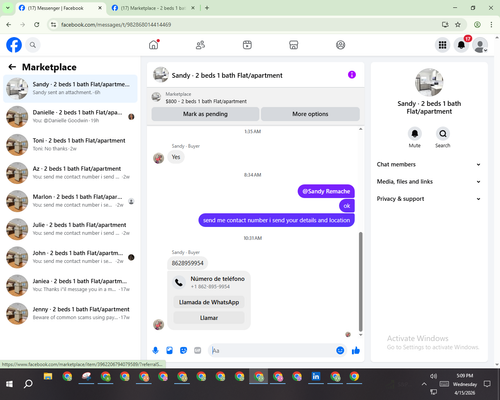The width and height of the screenshot is (500, 400).
Task: Click Mark as pending button
Action: [x=205, y=114]
